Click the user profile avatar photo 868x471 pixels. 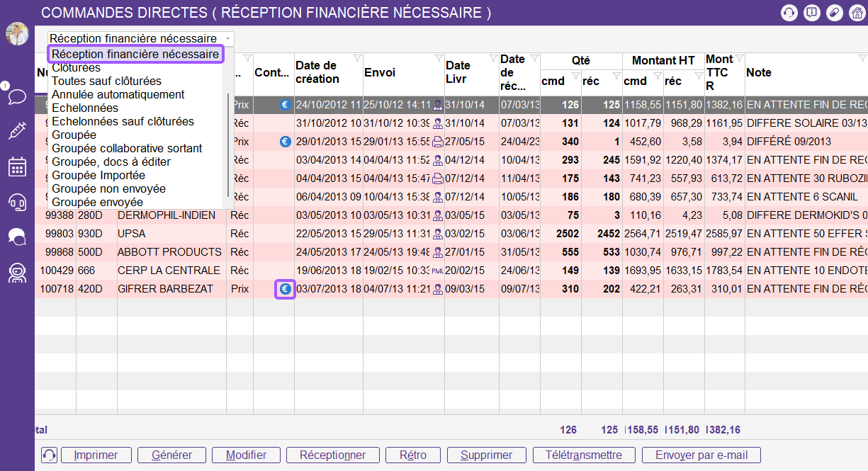pyautogui.click(x=17, y=34)
